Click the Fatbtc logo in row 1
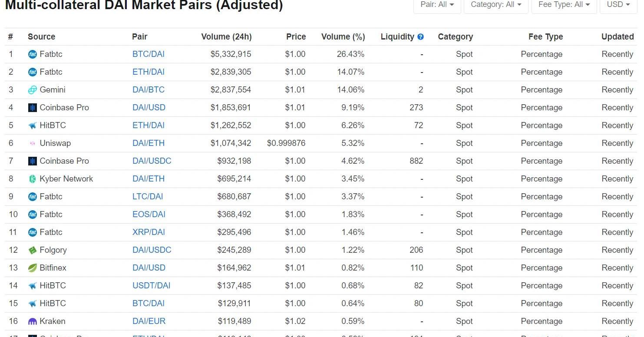The height and width of the screenshot is (337, 644). pyautogui.click(x=33, y=54)
